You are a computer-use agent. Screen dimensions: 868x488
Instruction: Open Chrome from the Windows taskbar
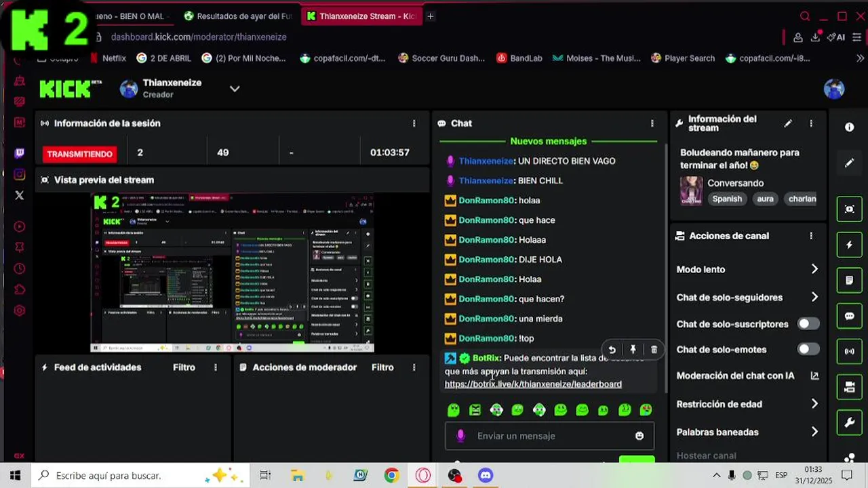point(391,476)
